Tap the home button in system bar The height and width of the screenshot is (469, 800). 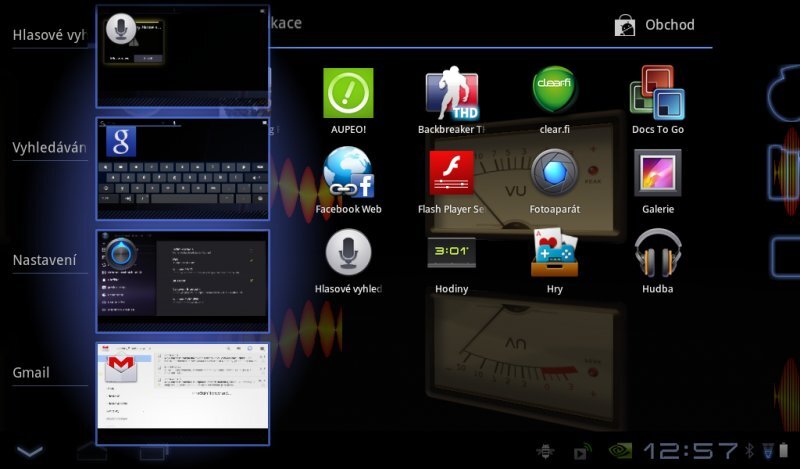(x=92, y=451)
